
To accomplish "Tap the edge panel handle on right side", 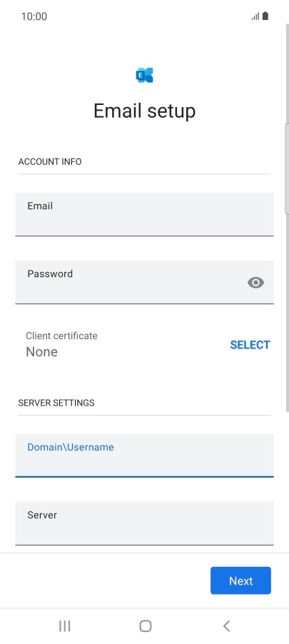I will pos(287,168).
